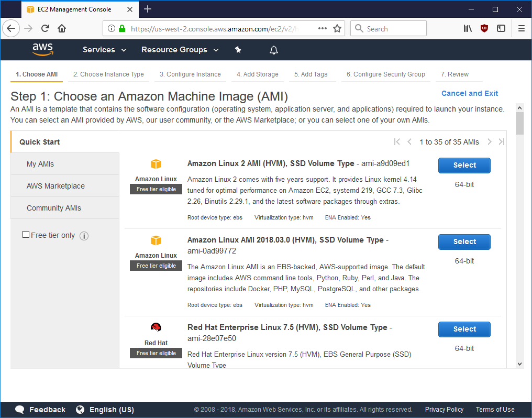Open the uBlock Origin extension icon

[x=484, y=28]
